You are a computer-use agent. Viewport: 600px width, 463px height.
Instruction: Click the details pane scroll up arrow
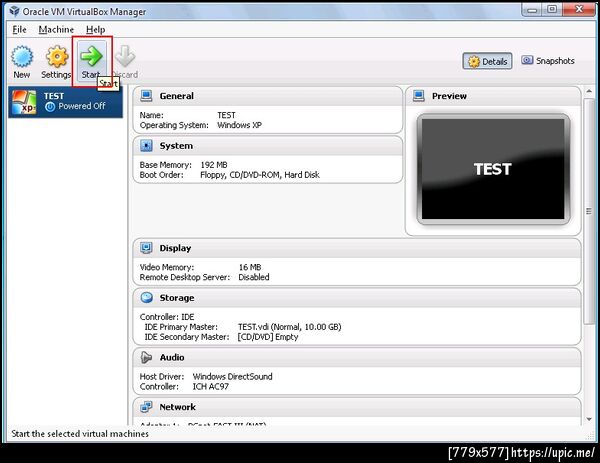589,91
